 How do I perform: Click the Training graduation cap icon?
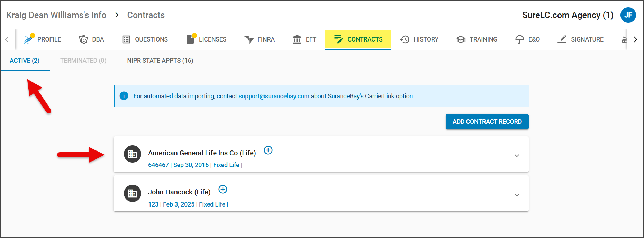click(461, 39)
